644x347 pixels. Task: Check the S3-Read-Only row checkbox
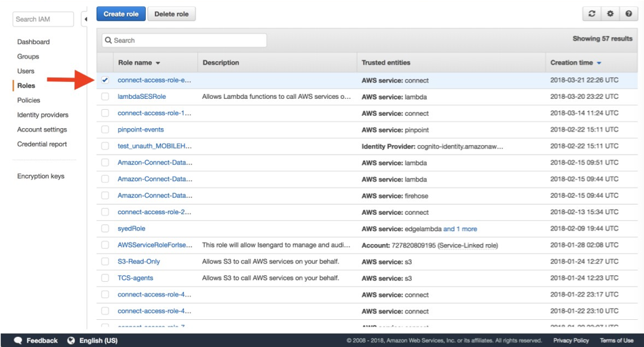(105, 262)
